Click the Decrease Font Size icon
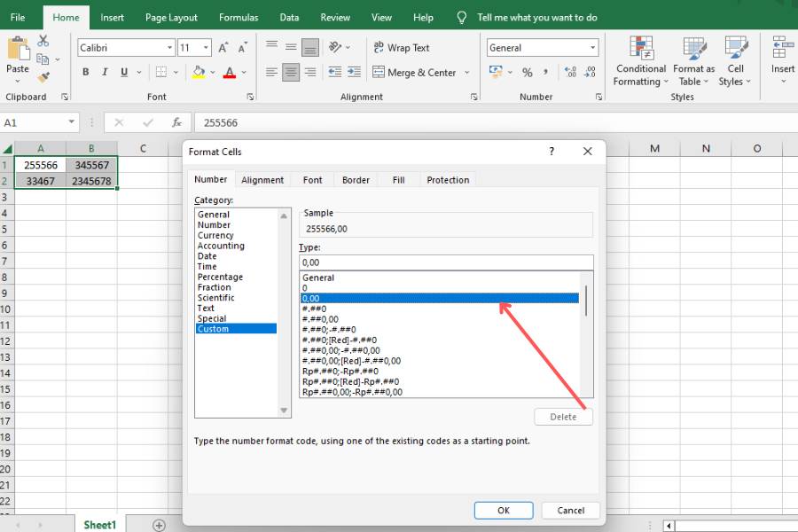798x532 pixels. pos(243,48)
